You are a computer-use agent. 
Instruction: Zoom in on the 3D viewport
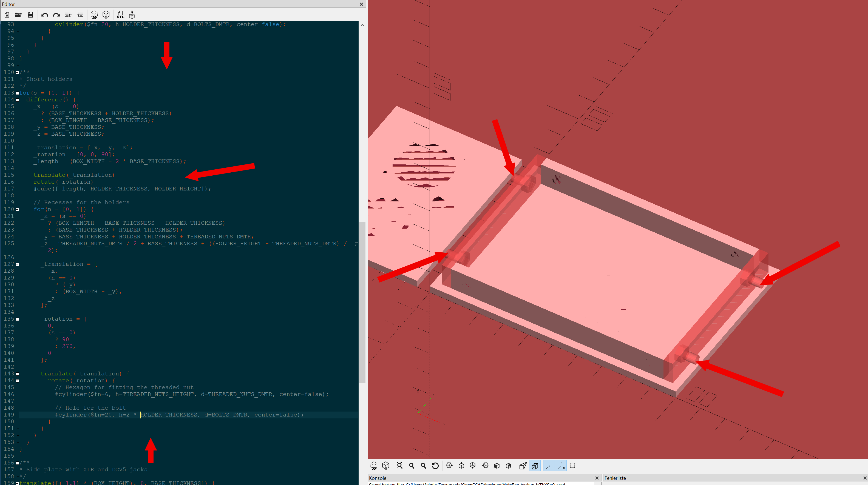click(x=412, y=466)
